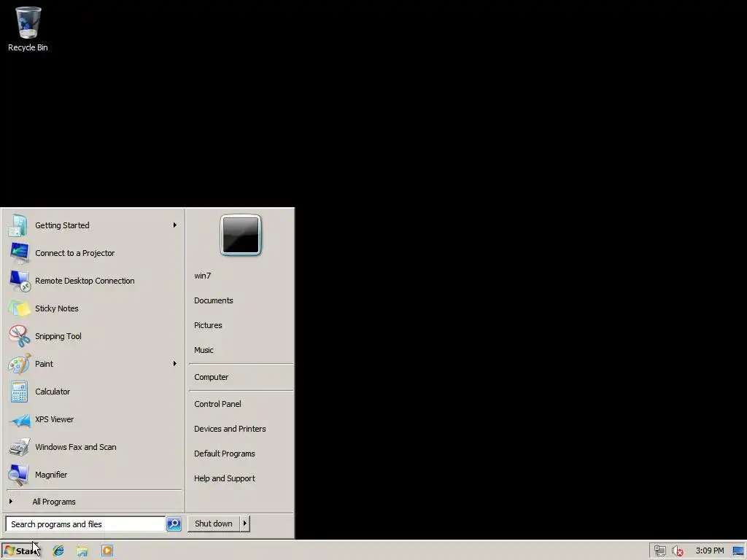The image size is (747, 560).
Task: Click the Getting Started icon
Action: [19, 225]
